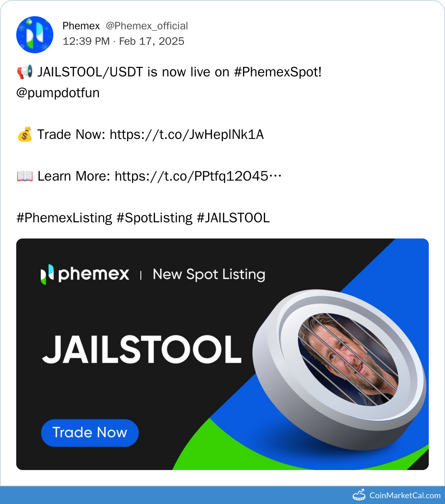This screenshot has height=504, width=445.
Task: Open the CoinMarketCal.com footer link
Action: pyautogui.click(x=405, y=496)
